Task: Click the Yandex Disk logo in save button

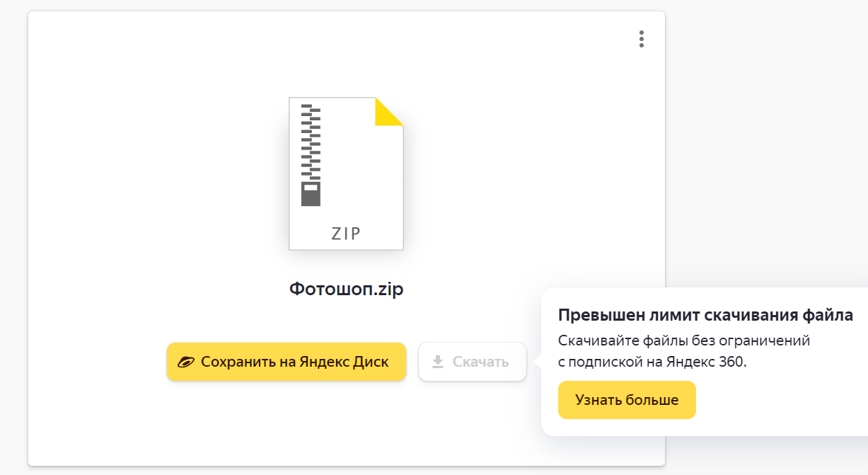Action: pos(185,362)
